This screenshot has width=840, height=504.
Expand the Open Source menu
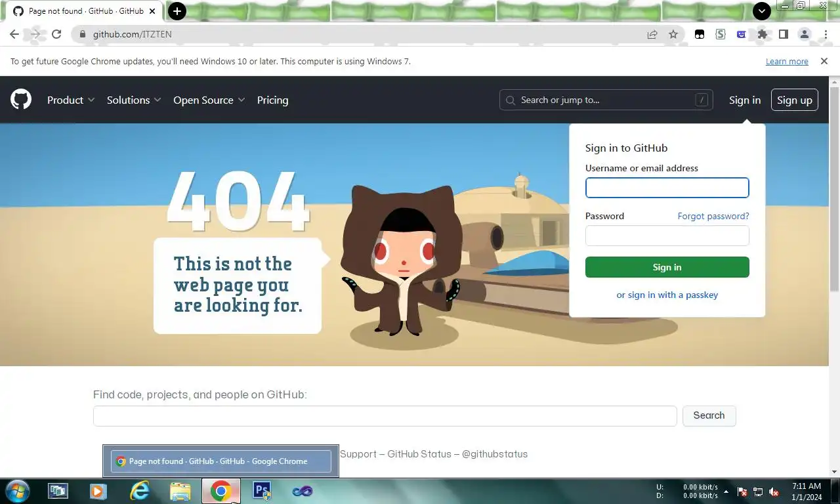[209, 100]
